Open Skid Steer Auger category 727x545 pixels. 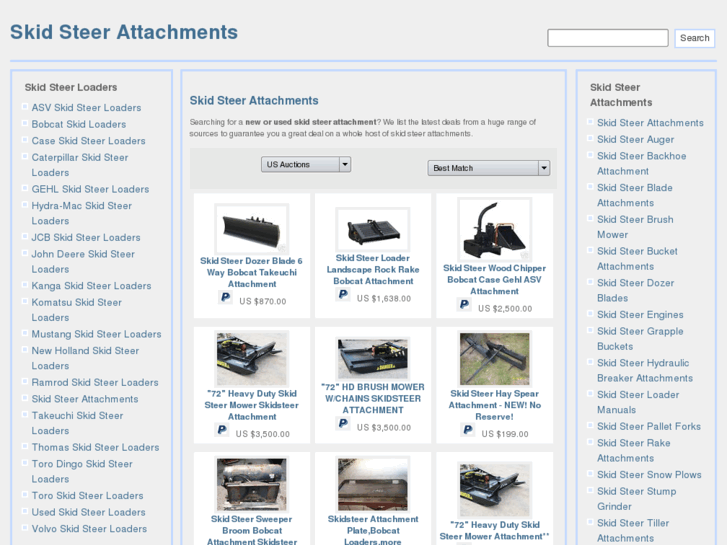click(635, 140)
